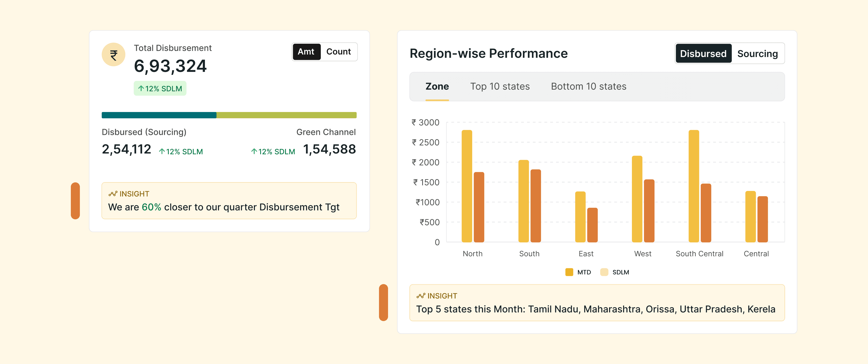Click the rupee symbol circle icon
The height and width of the screenshot is (364, 868).
(x=114, y=55)
